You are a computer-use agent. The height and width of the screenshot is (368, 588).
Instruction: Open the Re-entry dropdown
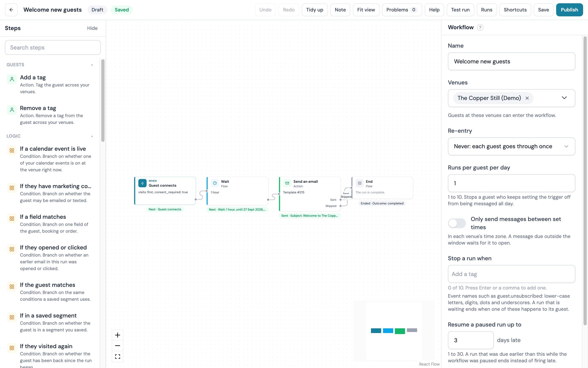coord(511,146)
